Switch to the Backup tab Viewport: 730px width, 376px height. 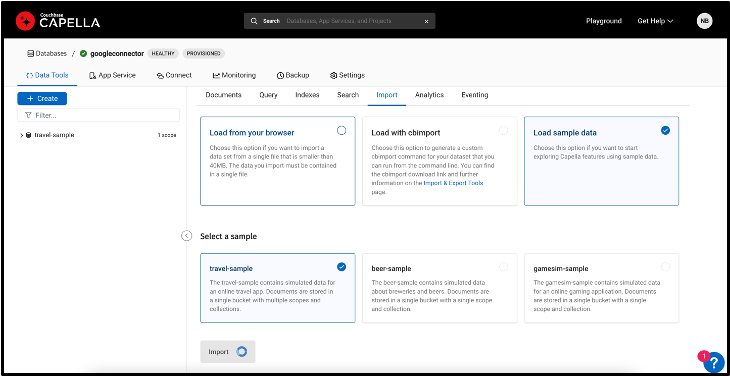coord(293,75)
